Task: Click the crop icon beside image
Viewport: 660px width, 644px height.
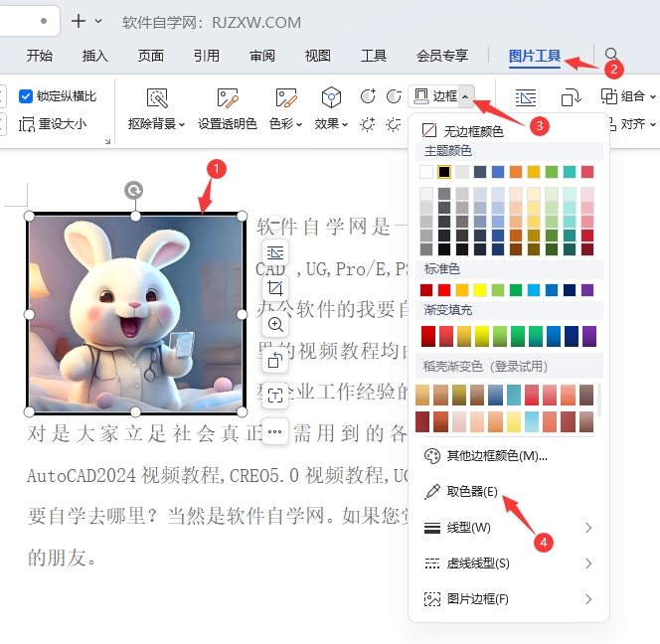Action: pos(275,288)
